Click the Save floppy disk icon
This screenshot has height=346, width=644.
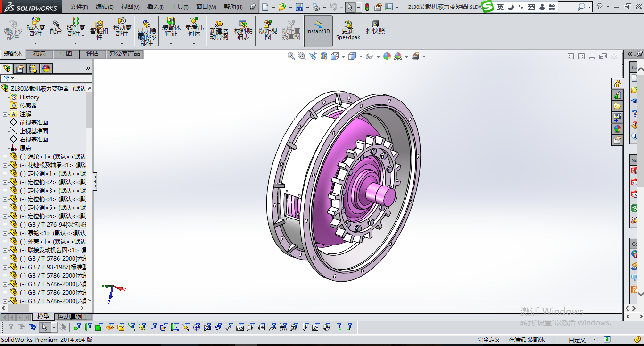(299, 7)
